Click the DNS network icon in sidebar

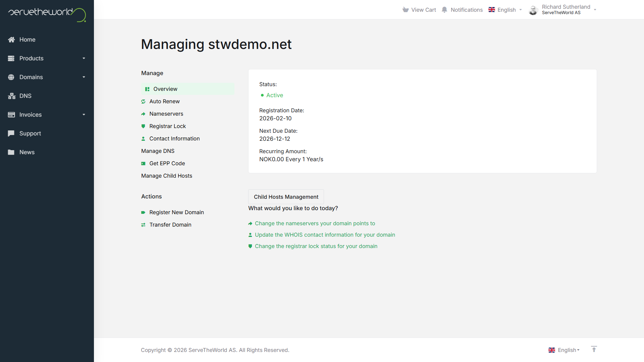pyautogui.click(x=12, y=96)
